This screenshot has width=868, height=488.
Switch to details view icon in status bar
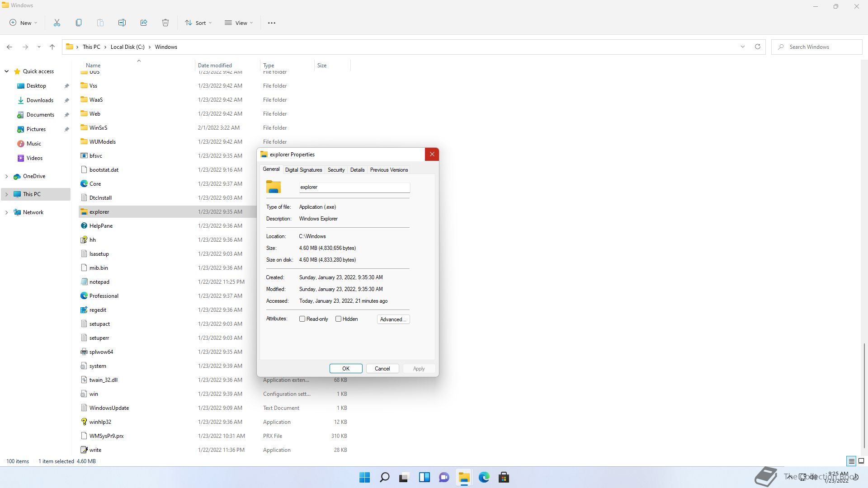click(x=851, y=461)
